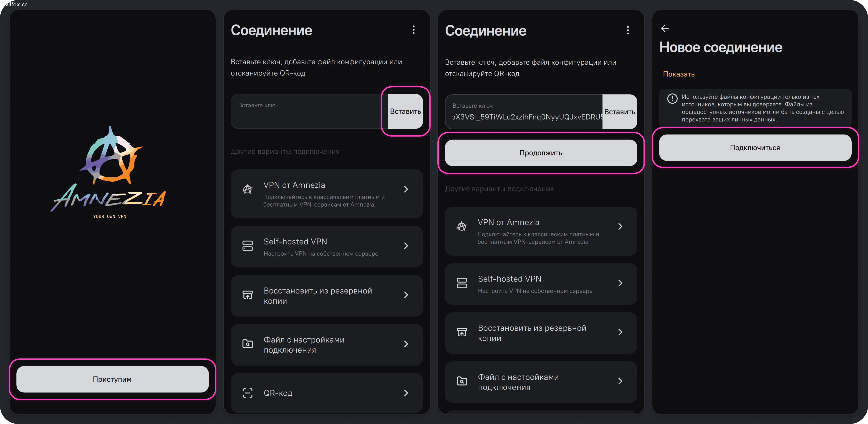Viewport: 868px width, 424px height.
Task: Select the Восстановить из резервной копии backup icon
Action: [x=248, y=295]
